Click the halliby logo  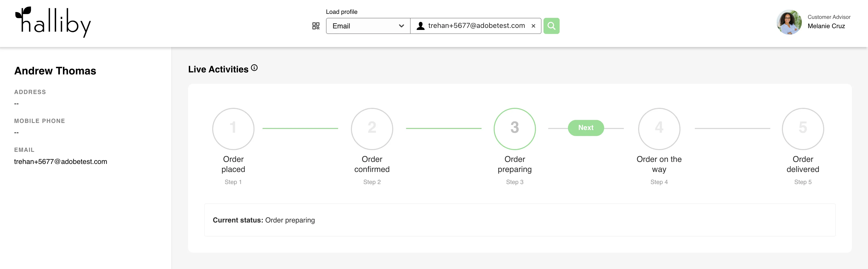pyautogui.click(x=53, y=22)
